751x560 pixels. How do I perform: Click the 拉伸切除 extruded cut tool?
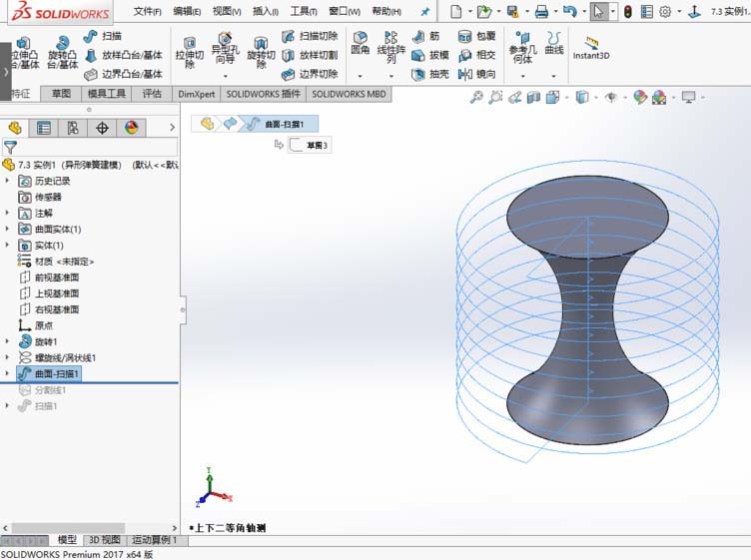coord(190,53)
